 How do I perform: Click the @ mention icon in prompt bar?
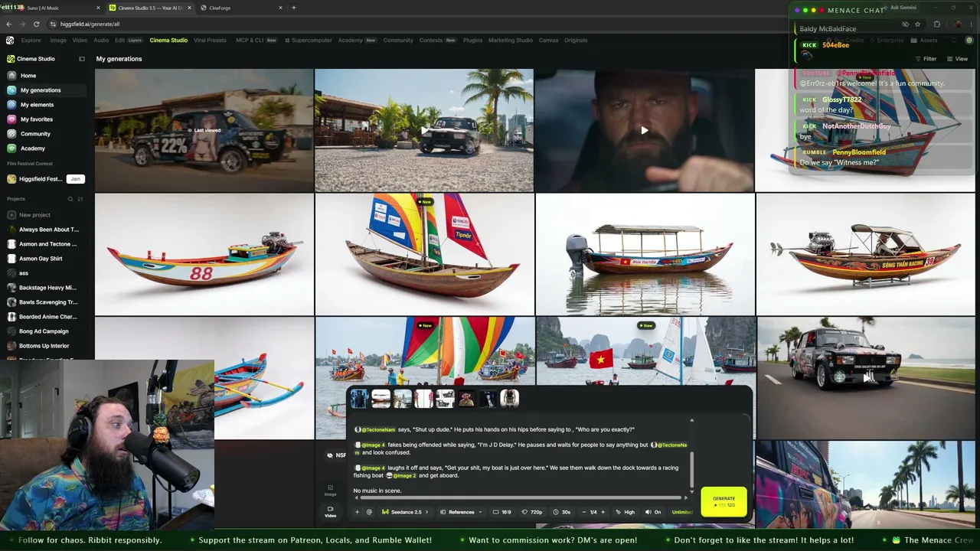(x=369, y=512)
